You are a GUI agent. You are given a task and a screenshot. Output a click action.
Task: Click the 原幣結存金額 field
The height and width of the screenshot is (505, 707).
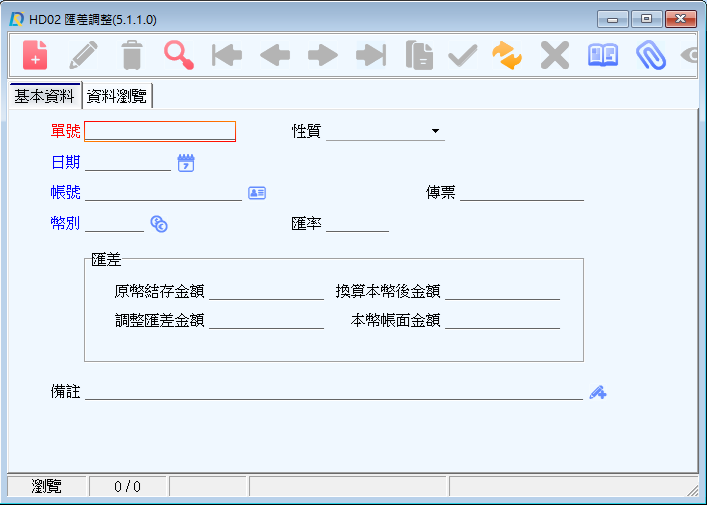click(x=266, y=291)
